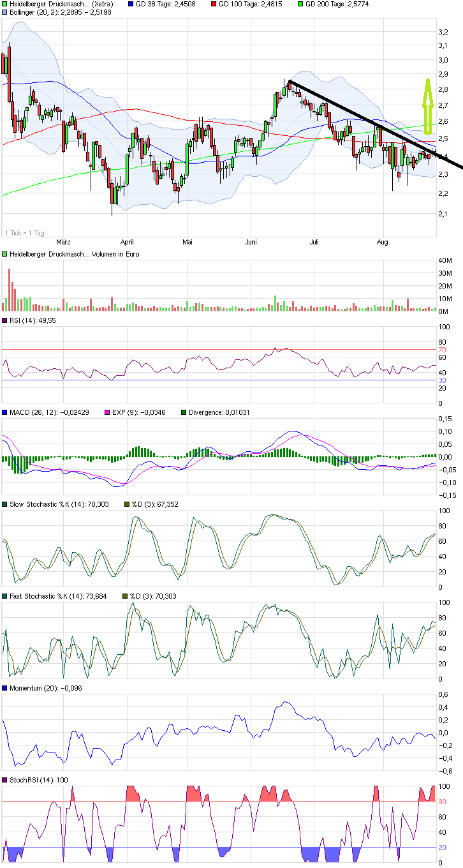This screenshot has height=868, width=463.
Task: Click Slow Stochastic %K (14): 70,303 text
Action: [59, 504]
